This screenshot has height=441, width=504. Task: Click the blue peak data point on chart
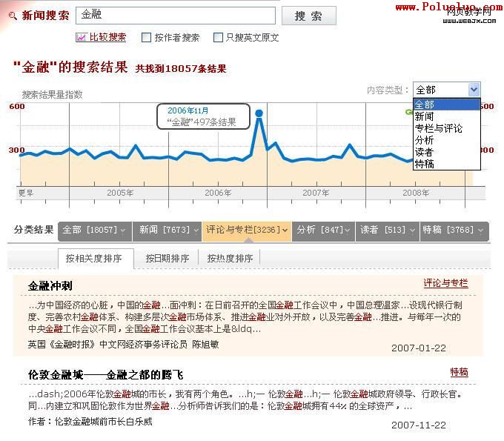point(259,113)
